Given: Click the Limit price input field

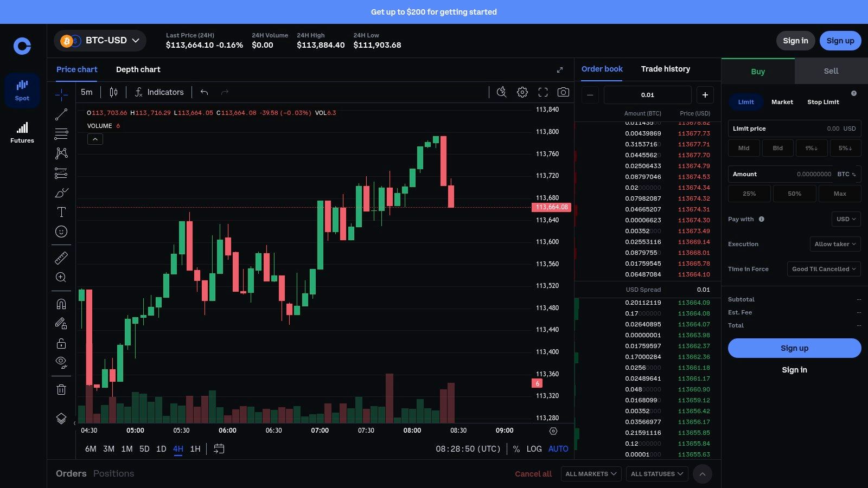Looking at the screenshot, I should tap(794, 129).
